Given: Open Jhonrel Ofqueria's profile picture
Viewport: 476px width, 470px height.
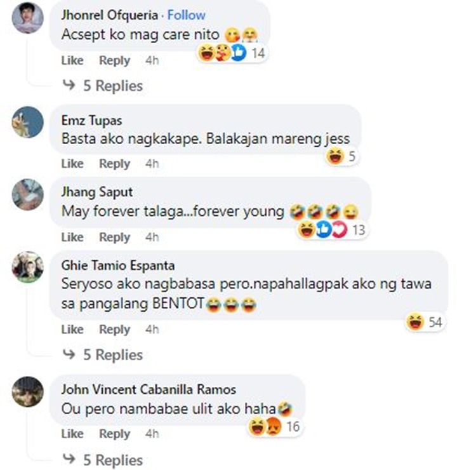Looking at the screenshot, I should [28, 18].
